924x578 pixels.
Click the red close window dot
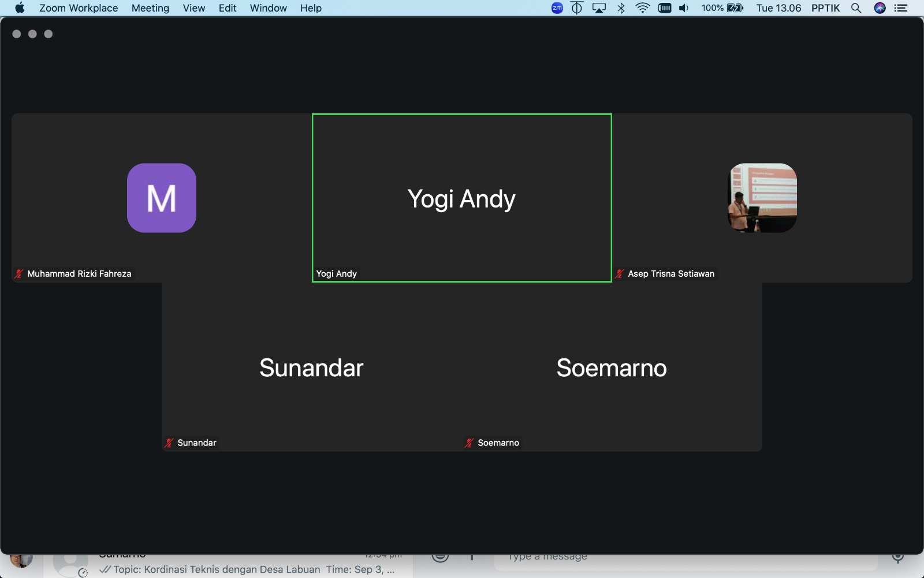pos(17,34)
